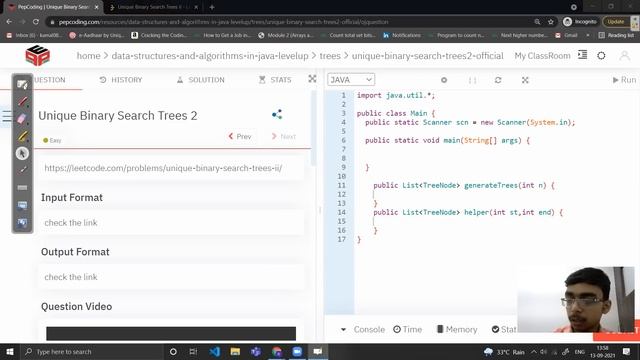Open the user profile icon
The width and height of the screenshot is (640, 360).
[624, 56]
